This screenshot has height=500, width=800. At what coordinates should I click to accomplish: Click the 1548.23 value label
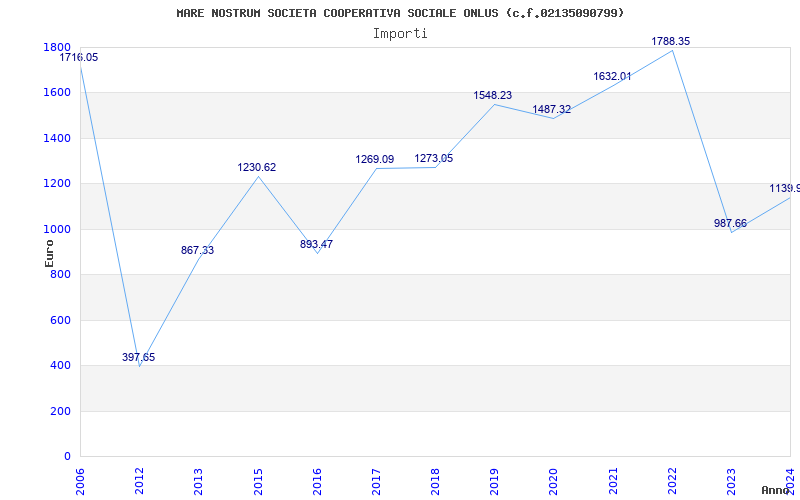(x=493, y=95)
